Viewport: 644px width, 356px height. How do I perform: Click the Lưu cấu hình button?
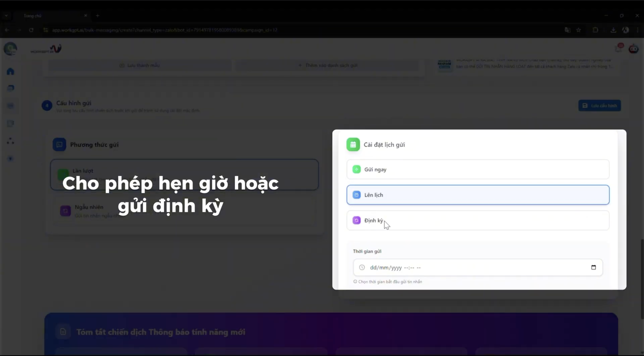(599, 105)
